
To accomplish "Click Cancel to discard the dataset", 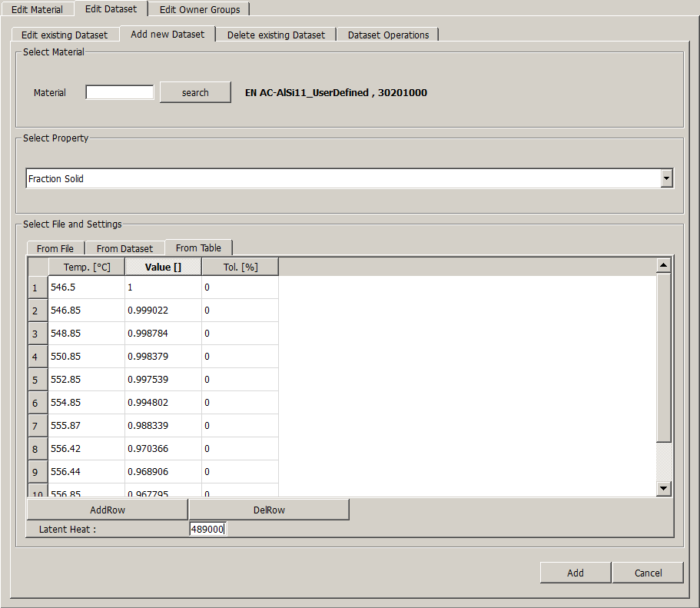I will click(x=648, y=573).
